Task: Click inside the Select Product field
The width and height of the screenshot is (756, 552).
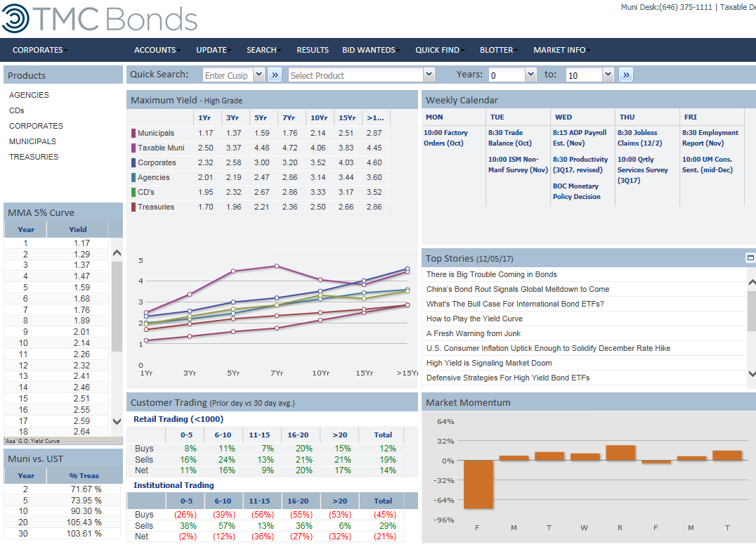Action: 356,75
